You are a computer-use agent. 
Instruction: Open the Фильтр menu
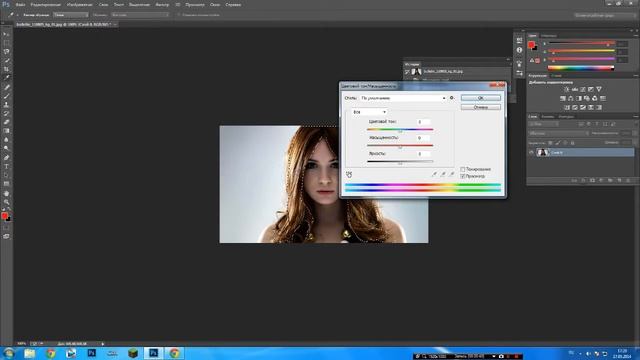click(x=162, y=4)
